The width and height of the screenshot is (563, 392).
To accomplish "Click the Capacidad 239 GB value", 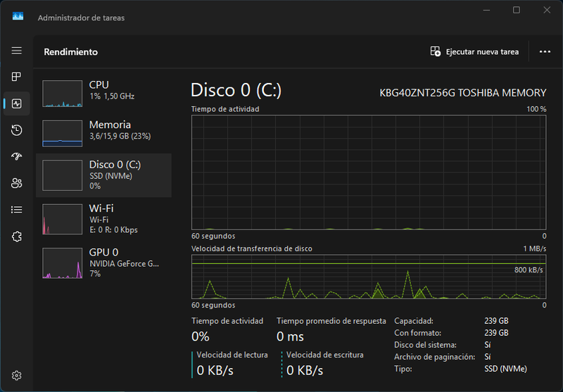I will [x=496, y=321].
